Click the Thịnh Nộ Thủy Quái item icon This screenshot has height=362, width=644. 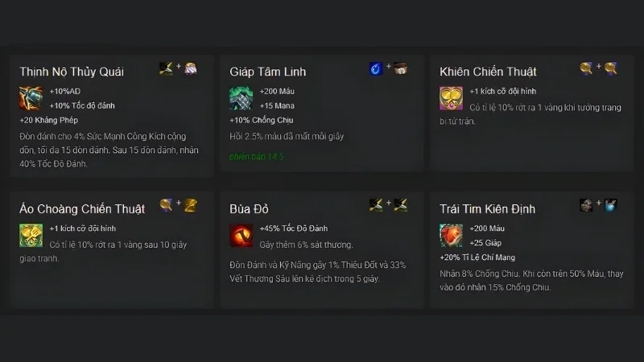coord(31,98)
